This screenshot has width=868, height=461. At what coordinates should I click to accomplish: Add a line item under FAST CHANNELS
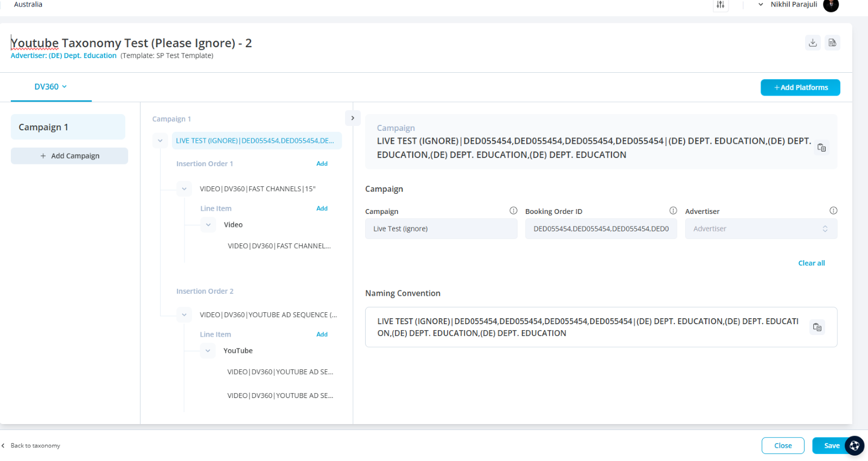click(x=322, y=209)
